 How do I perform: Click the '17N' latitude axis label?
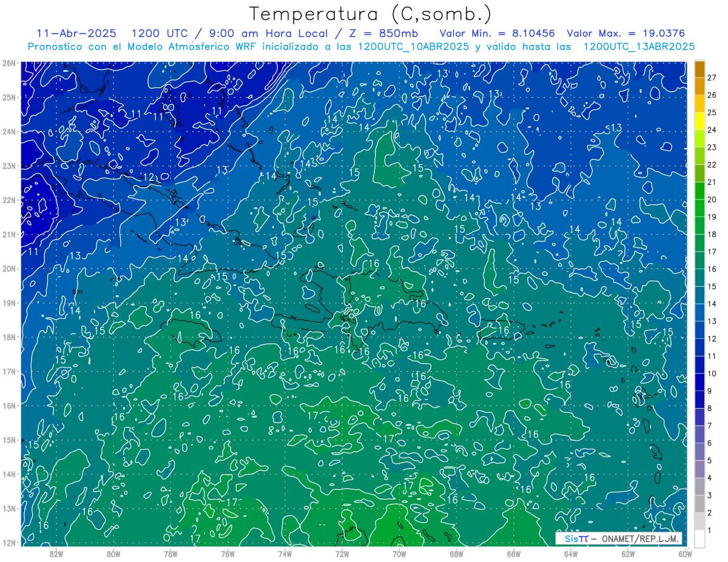(x=8, y=371)
